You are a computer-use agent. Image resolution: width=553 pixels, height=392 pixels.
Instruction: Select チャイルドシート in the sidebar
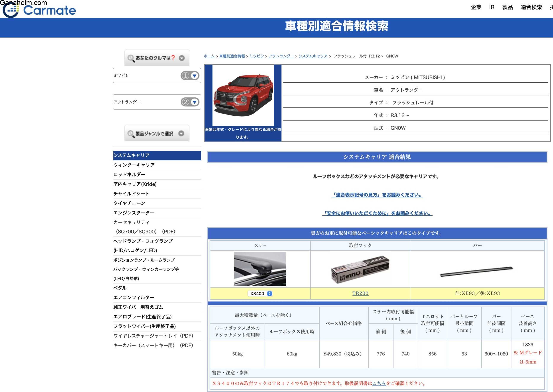131,194
